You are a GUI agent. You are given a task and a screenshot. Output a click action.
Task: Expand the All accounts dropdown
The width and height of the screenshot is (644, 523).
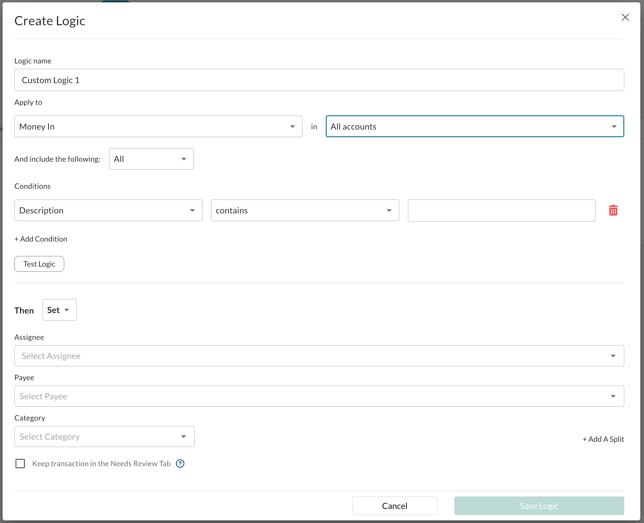[x=474, y=127]
